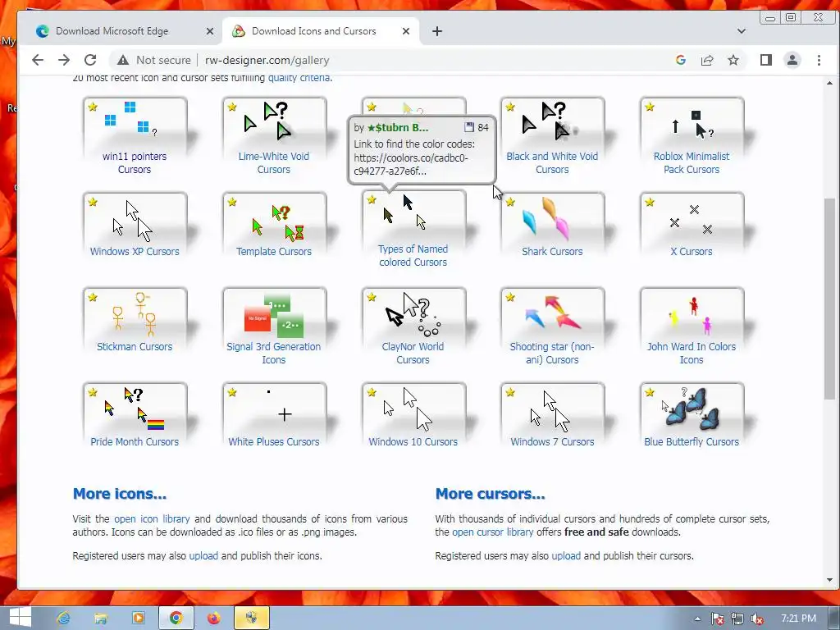
Task: Open the Blue Butterfly Cursors text link
Action: coord(692,442)
